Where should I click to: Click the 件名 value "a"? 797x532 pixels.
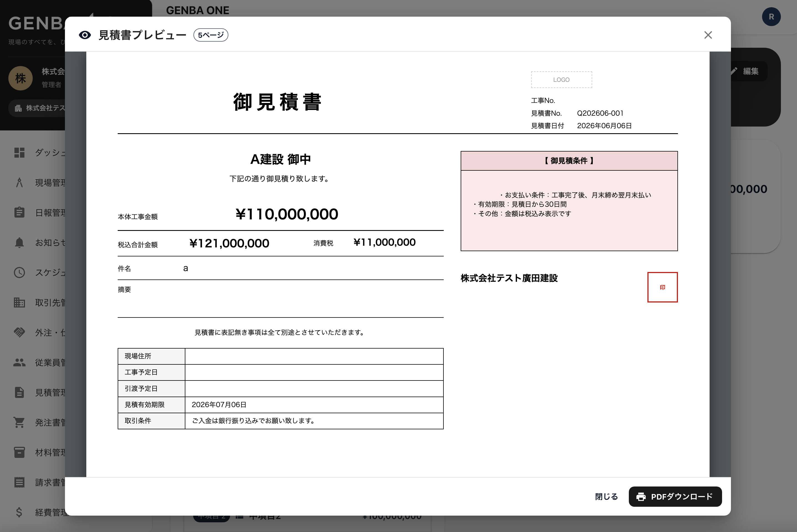click(x=186, y=268)
